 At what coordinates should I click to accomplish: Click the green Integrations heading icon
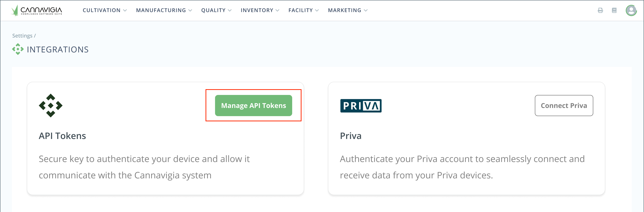click(18, 49)
